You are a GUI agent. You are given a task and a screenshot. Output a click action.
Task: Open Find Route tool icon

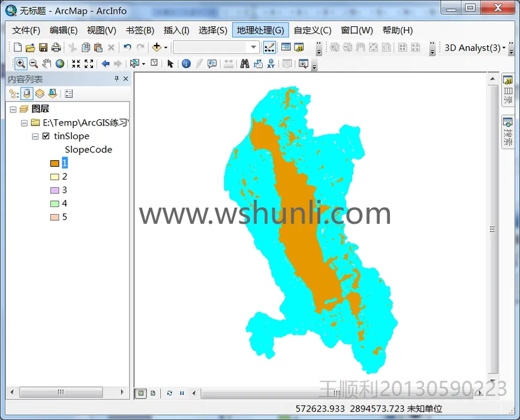258,64
